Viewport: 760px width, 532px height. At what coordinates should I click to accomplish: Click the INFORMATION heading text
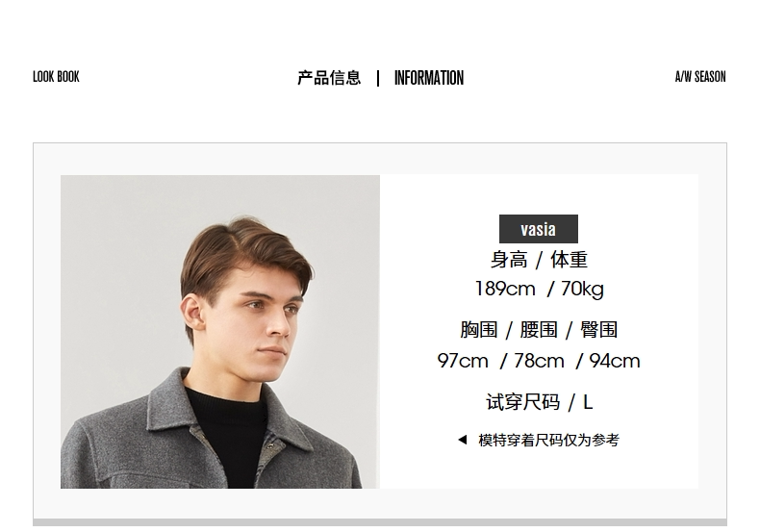pos(429,78)
